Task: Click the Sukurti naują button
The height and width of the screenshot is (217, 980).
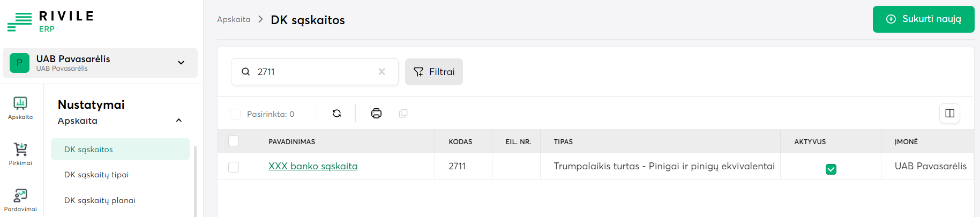Action: [923, 19]
